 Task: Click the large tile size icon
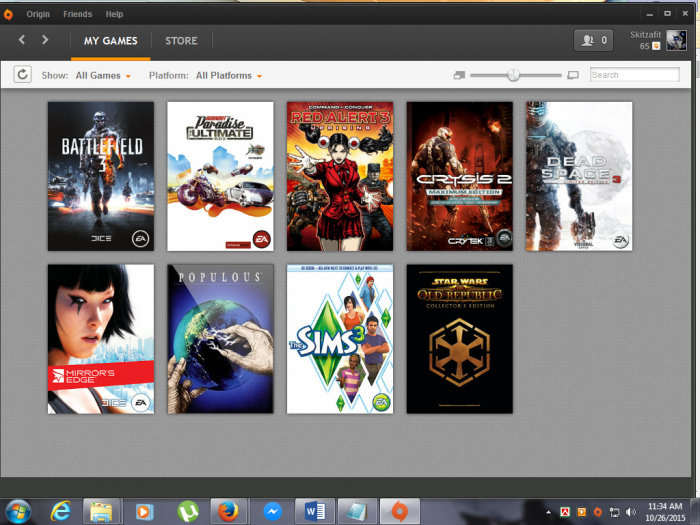pyautogui.click(x=573, y=75)
